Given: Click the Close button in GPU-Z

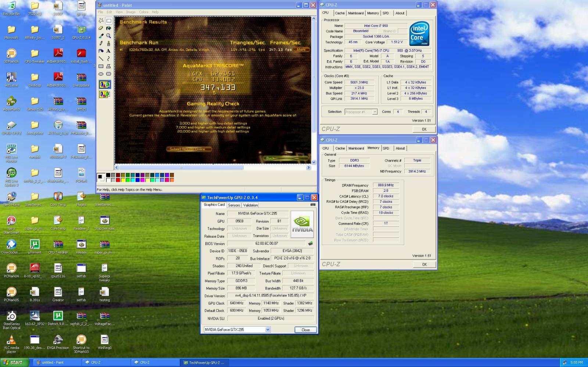Looking at the screenshot, I should [305, 330].
